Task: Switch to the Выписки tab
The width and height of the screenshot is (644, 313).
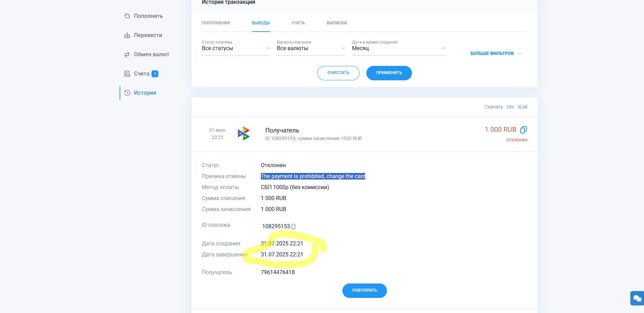Action: click(337, 23)
